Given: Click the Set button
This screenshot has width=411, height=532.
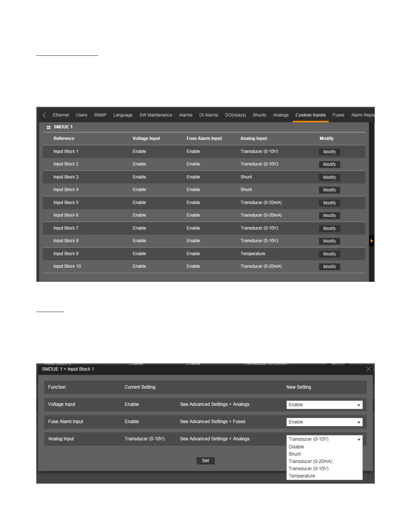Looking at the screenshot, I should (205, 461).
